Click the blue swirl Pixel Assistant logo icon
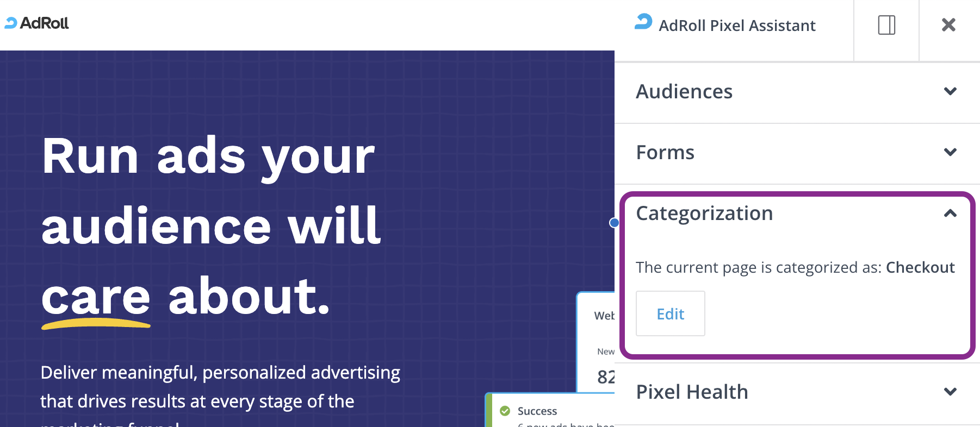Screen dimensions: 980x427 pyautogui.click(x=643, y=22)
